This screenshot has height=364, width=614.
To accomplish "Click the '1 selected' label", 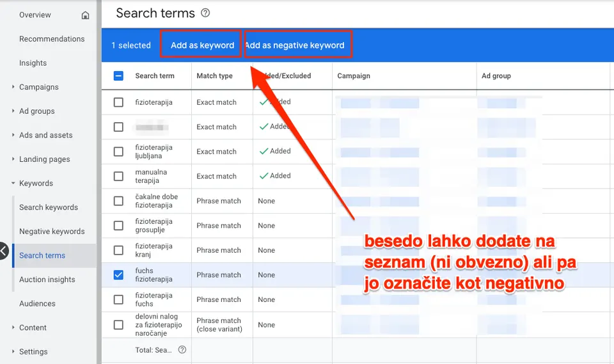I will click(x=130, y=45).
